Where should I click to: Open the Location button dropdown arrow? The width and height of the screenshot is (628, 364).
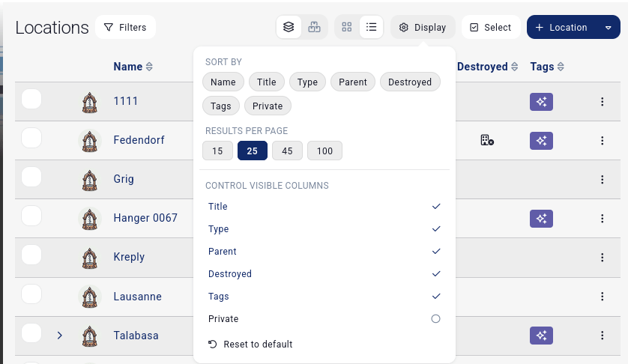(x=608, y=28)
